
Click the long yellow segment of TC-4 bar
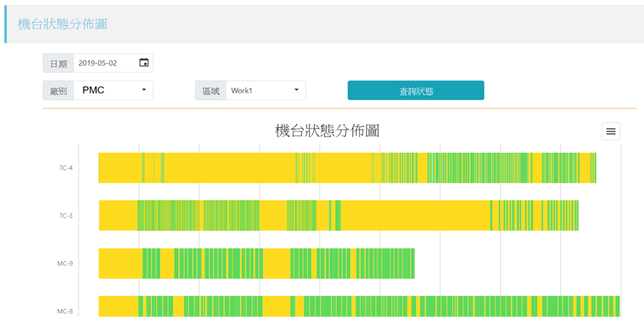point(230,167)
